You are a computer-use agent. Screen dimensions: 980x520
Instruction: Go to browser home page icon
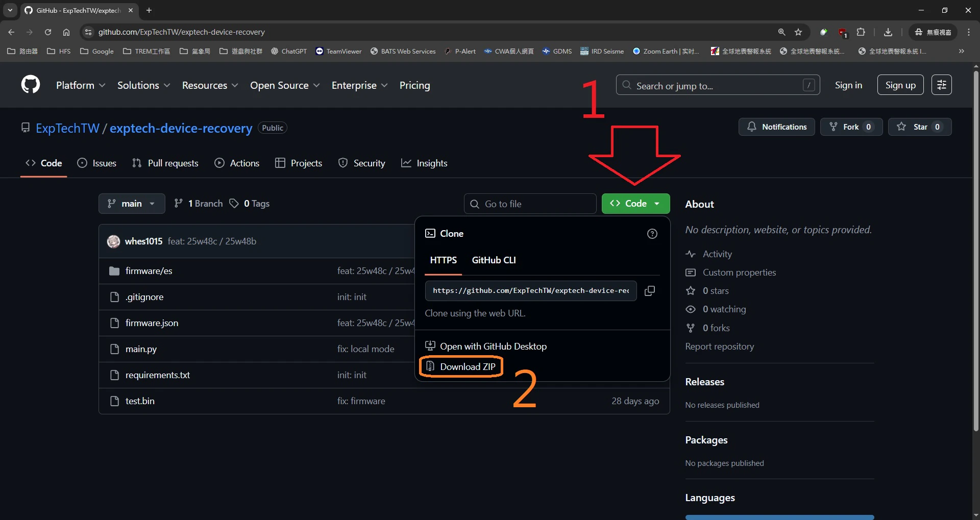(66, 32)
